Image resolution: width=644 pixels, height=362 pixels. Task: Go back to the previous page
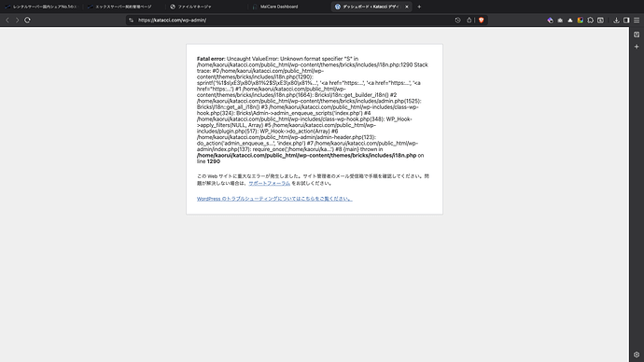point(7,21)
